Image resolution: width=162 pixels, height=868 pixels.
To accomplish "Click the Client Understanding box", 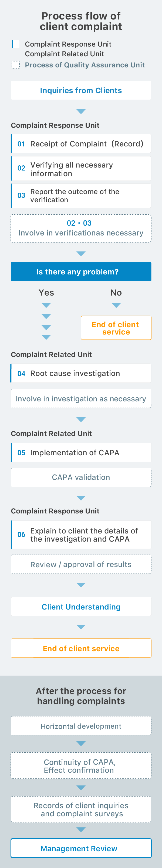I will click(81, 607).
